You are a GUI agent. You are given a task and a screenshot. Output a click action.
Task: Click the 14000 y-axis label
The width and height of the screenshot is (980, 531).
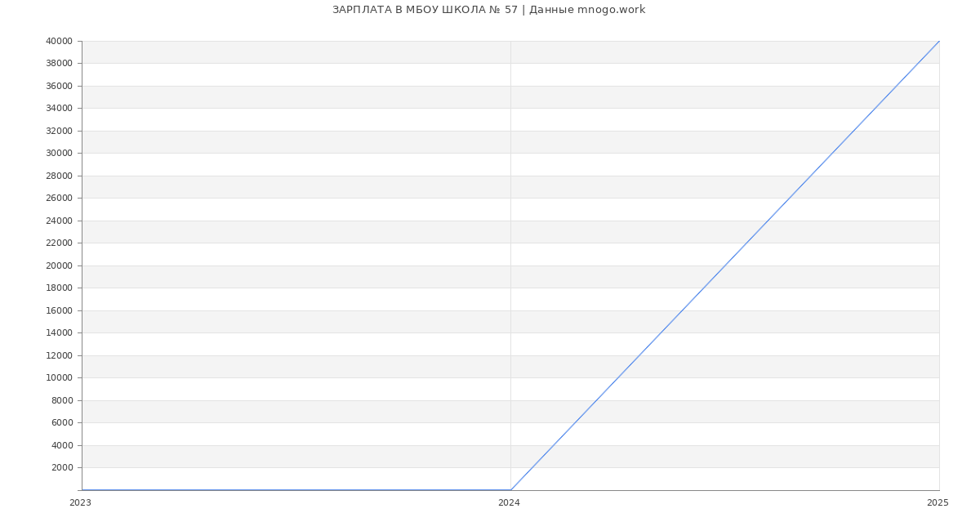point(59,333)
